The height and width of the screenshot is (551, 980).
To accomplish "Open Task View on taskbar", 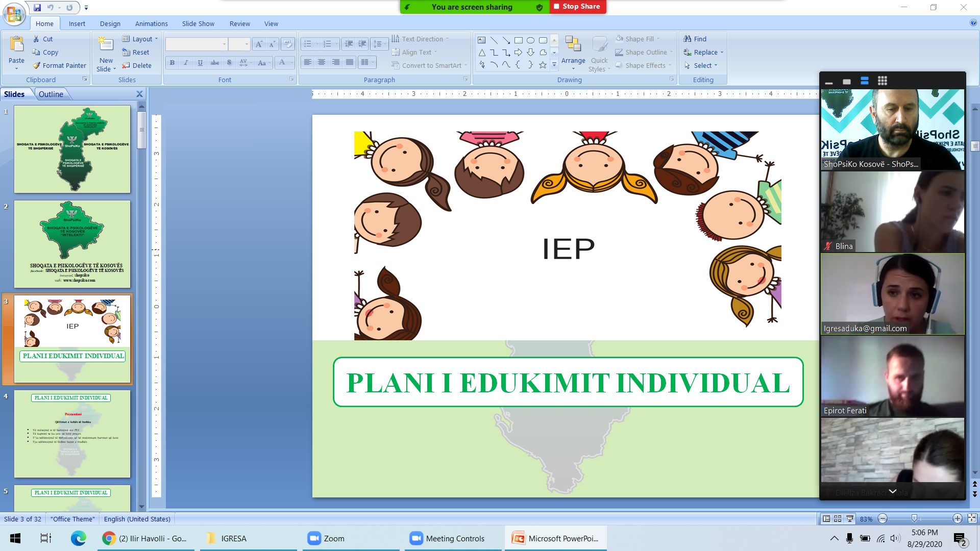I will (x=46, y=538).
